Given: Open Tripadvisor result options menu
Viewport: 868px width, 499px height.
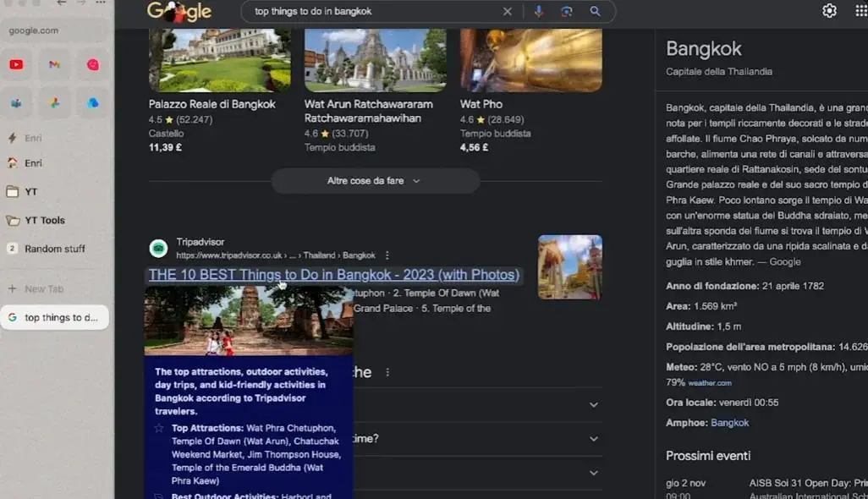Looking at the screenshot, I should point(387,255).
